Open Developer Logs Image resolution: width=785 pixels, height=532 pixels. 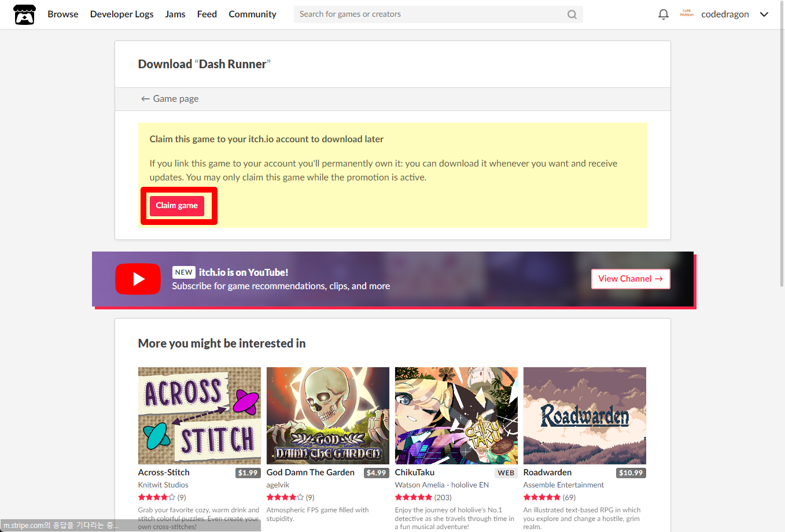pyautogui.click(x=122, y=14)
